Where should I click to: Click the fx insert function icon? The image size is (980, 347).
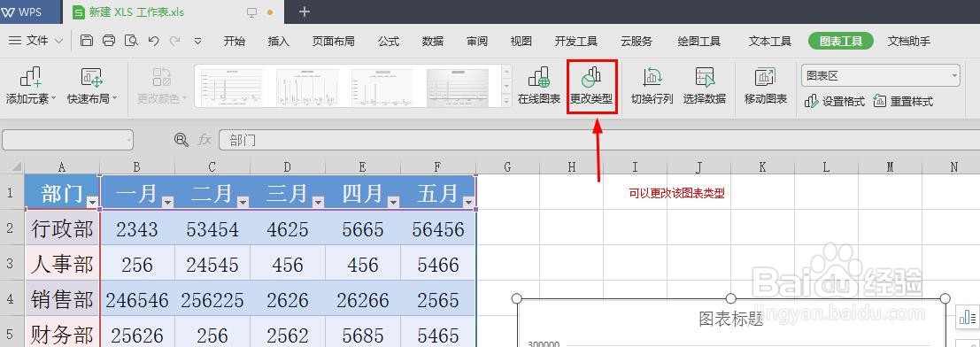(204, 140)
